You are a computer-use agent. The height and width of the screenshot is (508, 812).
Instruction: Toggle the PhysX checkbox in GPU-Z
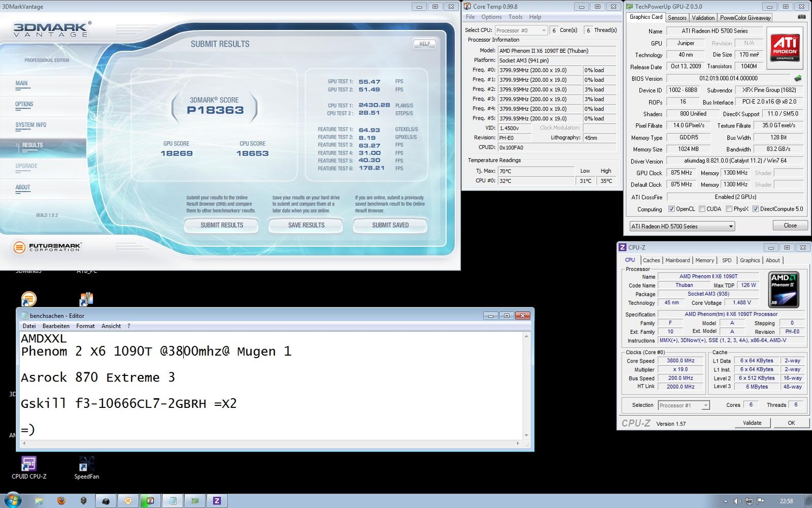(729, 209)
